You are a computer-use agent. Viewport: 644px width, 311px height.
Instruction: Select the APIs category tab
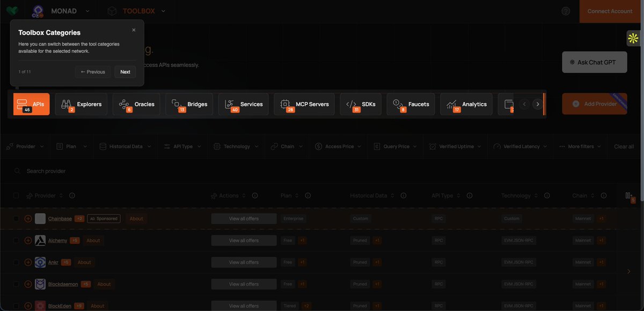pyautogui.click(x=32, y=104)
